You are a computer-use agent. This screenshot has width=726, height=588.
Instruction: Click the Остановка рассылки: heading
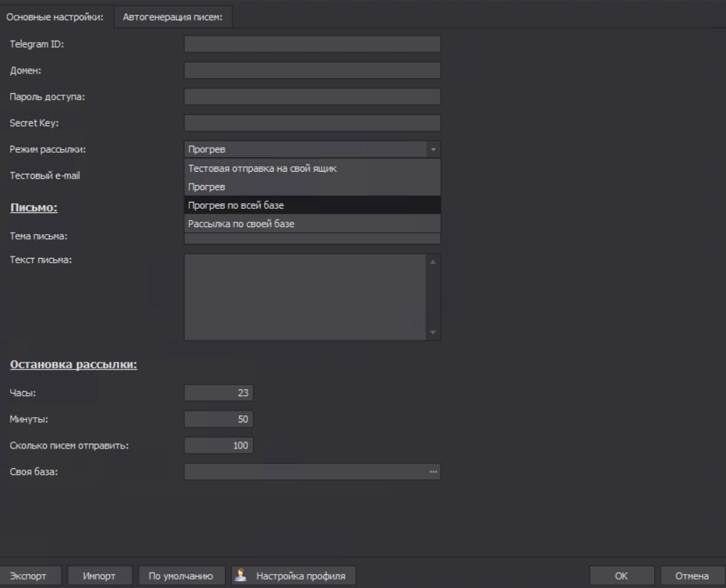pyautogui.click(x=74, y=365)
